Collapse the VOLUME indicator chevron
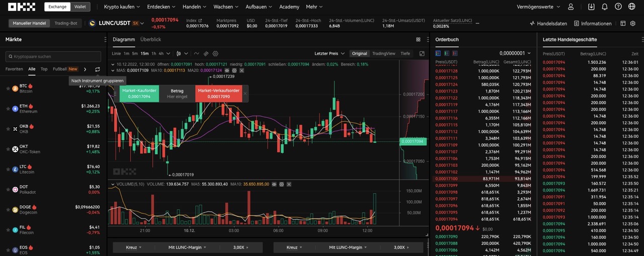644x256 pixels. click(x=113, y=184)
